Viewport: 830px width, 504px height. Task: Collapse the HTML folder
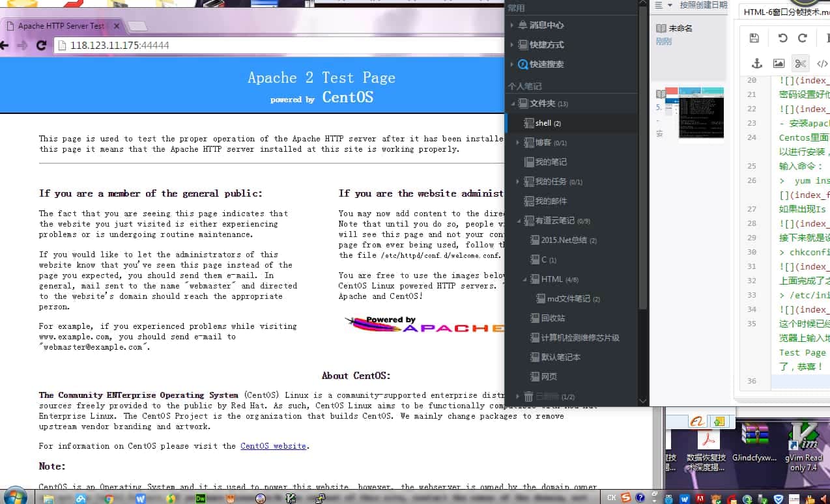524,279
